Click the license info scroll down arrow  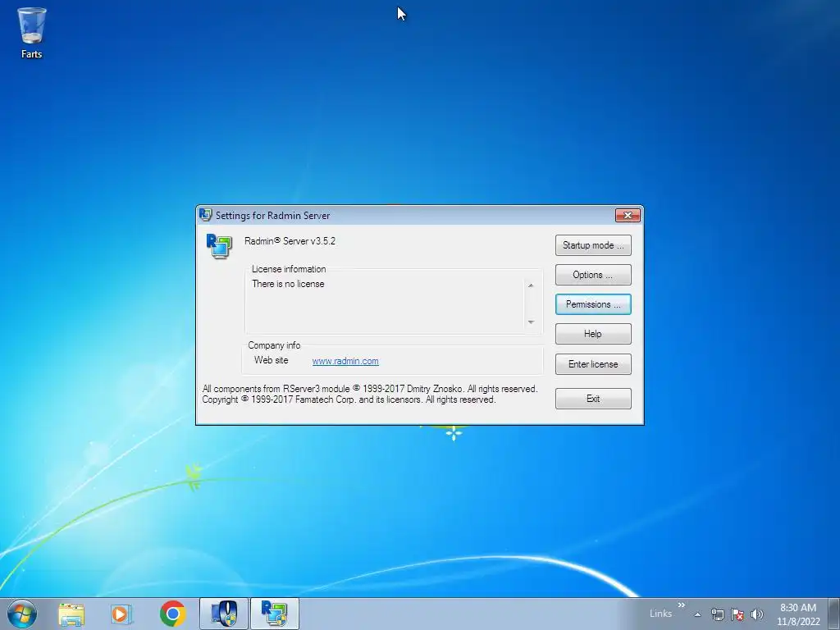click(531, 322)
